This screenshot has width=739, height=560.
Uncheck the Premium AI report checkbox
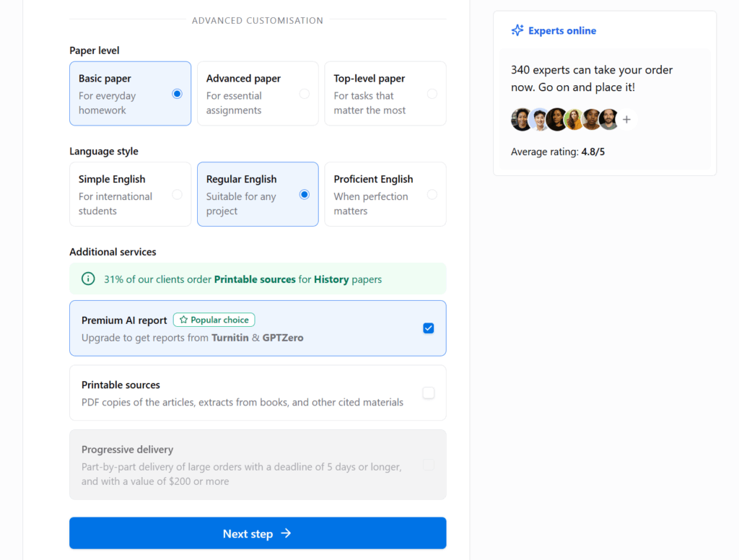(429, 328)
